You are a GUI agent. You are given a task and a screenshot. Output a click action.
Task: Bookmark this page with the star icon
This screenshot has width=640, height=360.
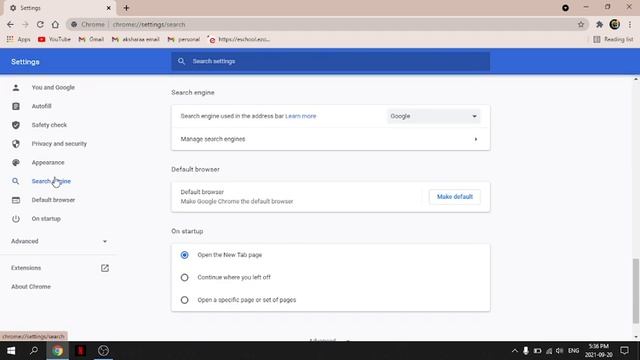pos(581,24)
